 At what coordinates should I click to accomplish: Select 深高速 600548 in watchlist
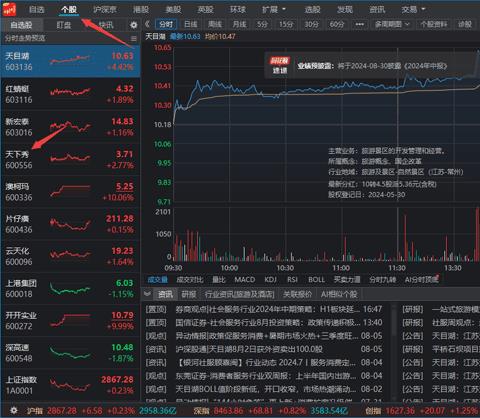click(x=70, y=353)
